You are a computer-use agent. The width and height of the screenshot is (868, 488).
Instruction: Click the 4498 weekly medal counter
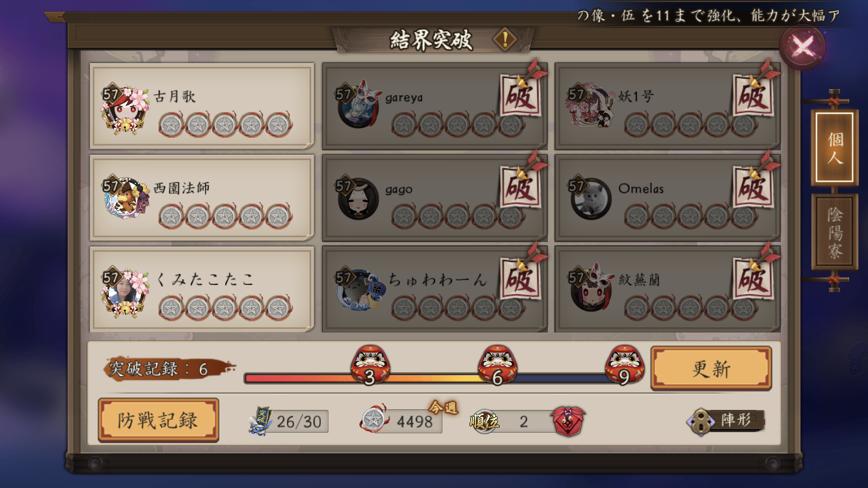(401, 422)
